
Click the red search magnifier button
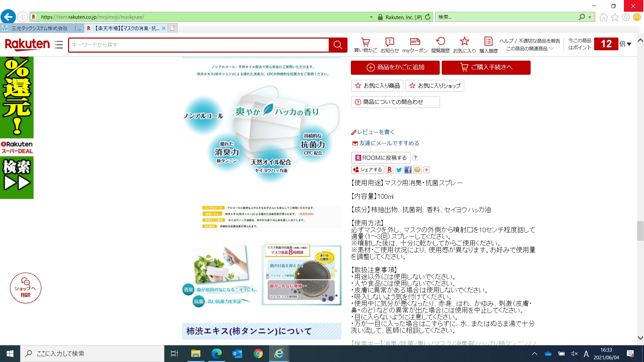tap(338, 45)
